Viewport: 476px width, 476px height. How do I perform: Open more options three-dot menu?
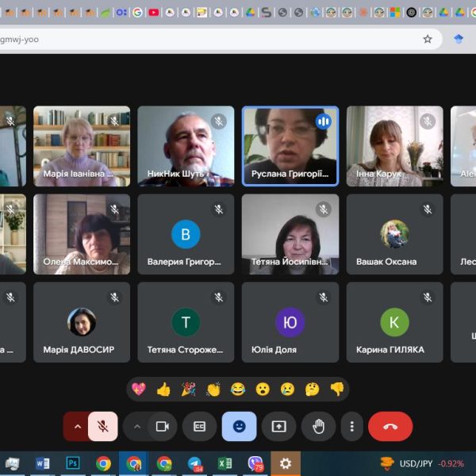coord(352,426)
